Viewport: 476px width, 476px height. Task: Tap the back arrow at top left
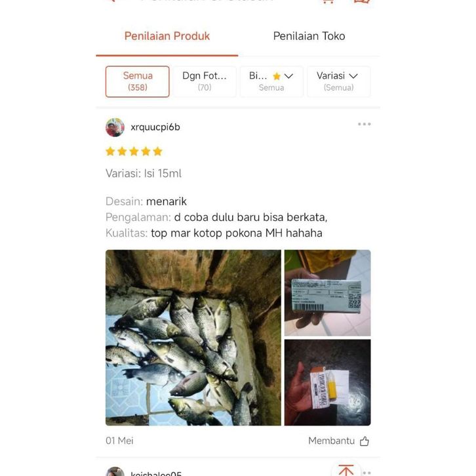(111, 1)
